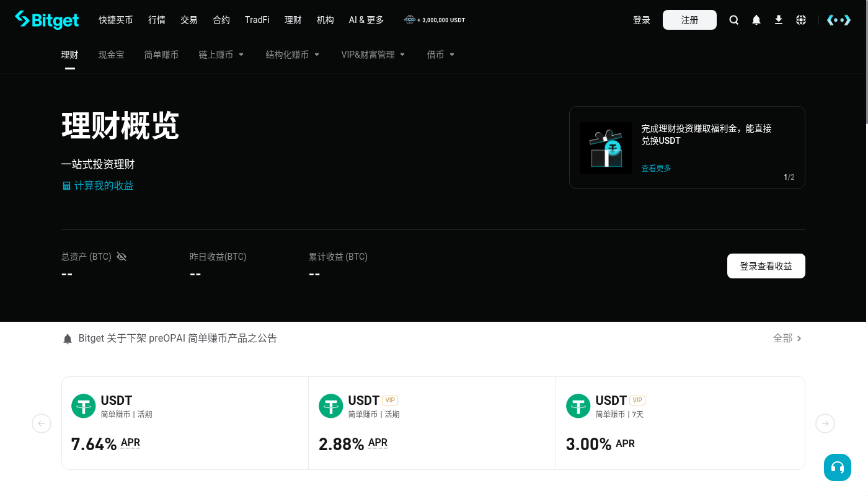Click the Bitget logo

point(47,20)
